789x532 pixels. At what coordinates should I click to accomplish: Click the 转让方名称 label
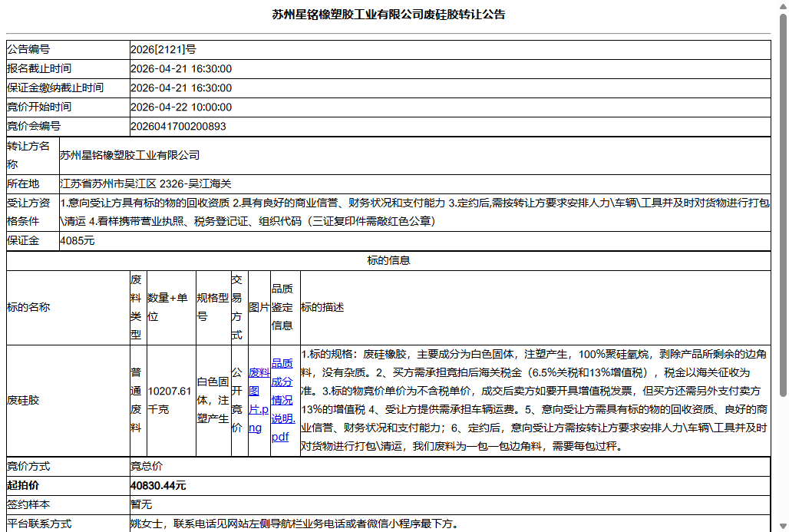tap(28, 155)
